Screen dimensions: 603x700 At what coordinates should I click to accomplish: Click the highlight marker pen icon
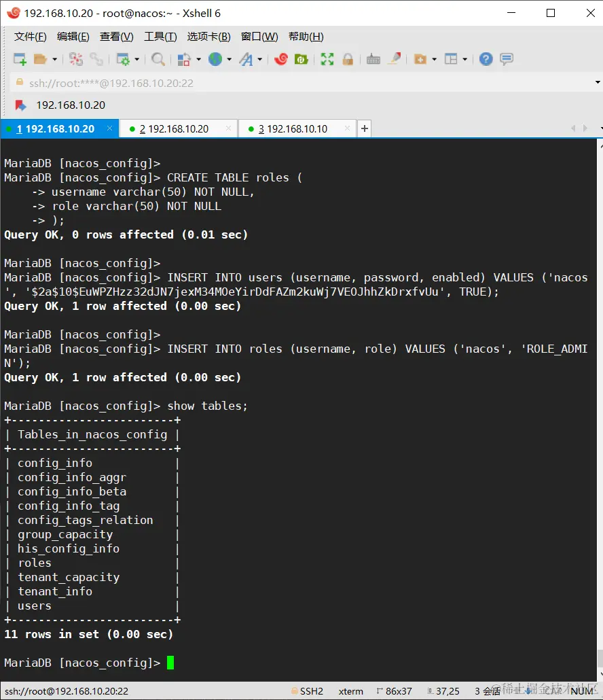[395, 58]
